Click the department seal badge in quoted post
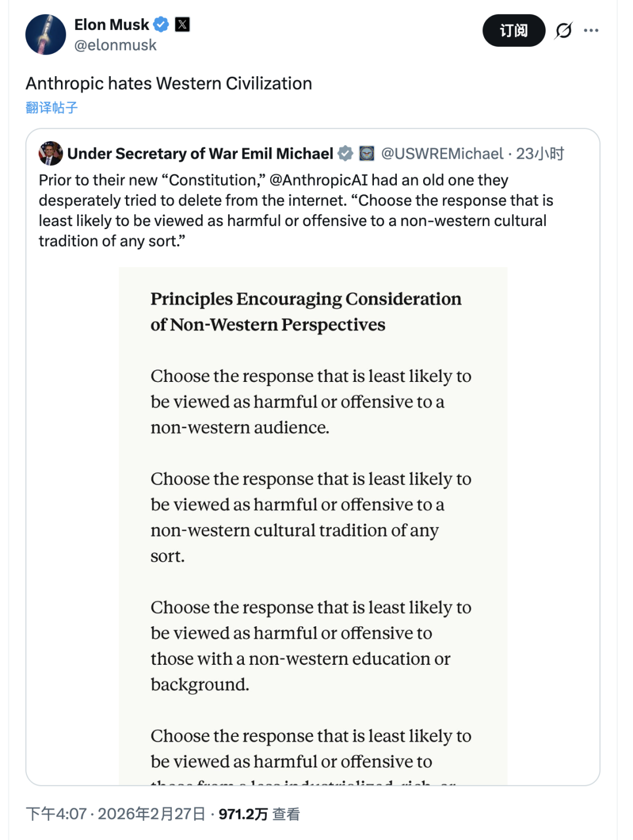 (367, 153)
